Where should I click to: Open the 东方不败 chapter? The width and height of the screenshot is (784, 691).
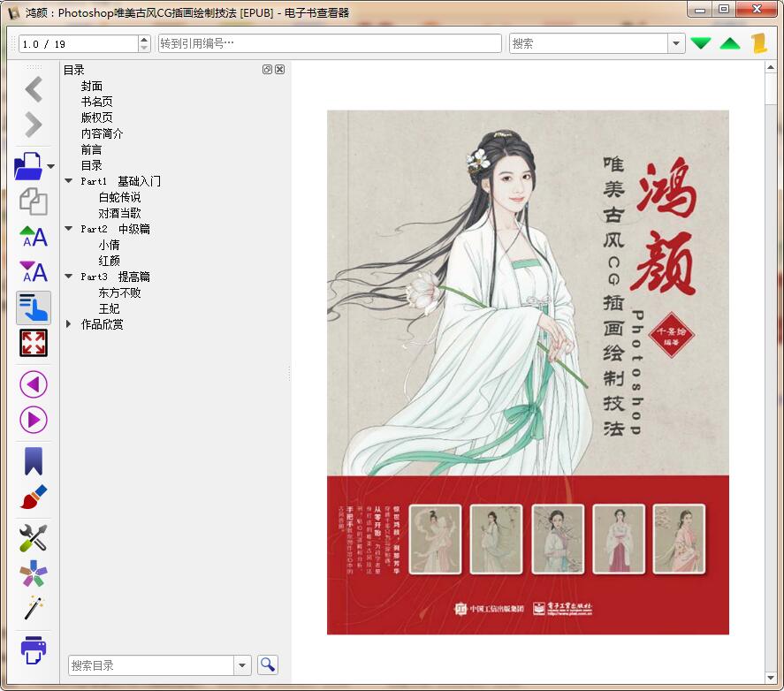pyautogui.click(x=119, y=292)
